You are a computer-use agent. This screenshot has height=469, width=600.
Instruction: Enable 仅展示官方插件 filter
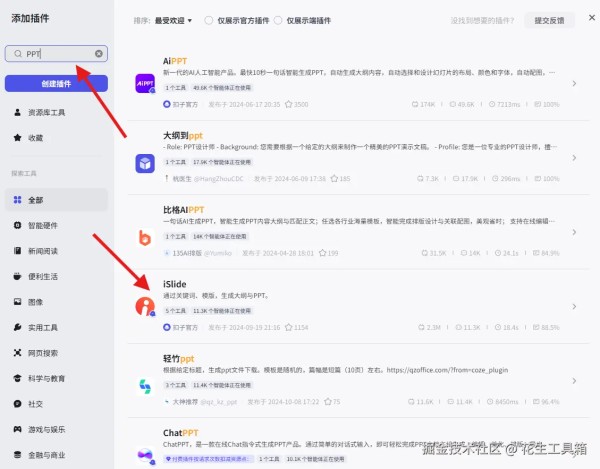pos(209,20)
